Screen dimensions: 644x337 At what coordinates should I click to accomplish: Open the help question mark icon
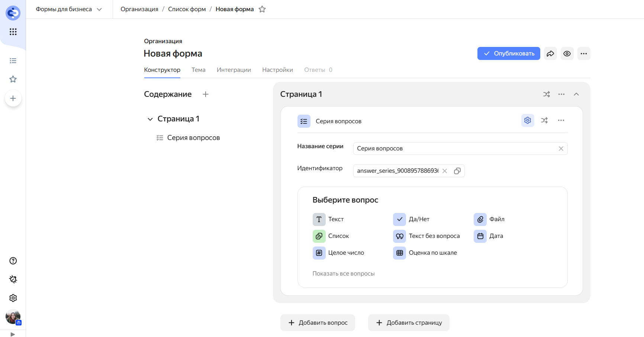(13, 261)
